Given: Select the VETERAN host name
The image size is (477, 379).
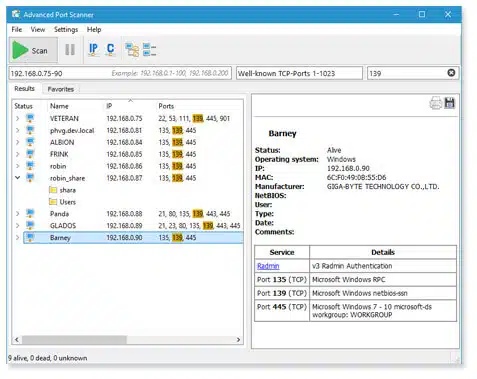Looking at the screenshot, I should pyautogui.click(x=64, y=118).
